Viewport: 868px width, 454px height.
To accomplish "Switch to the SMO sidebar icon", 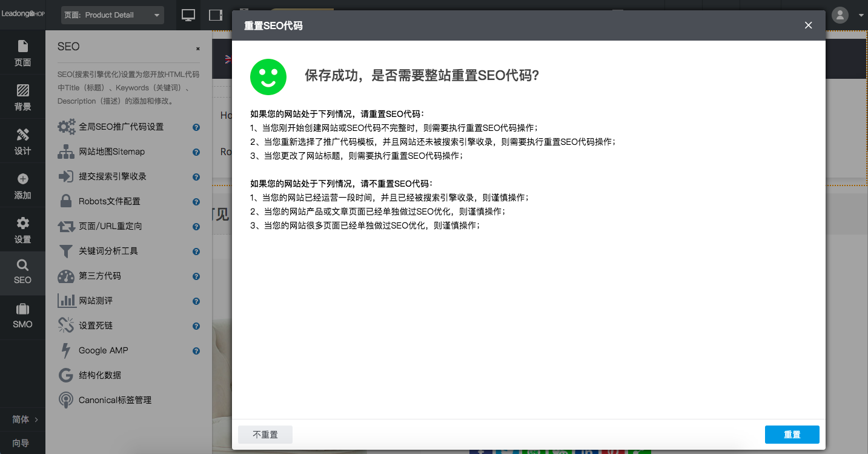I will pyautogui.click(x=22, y=316).
